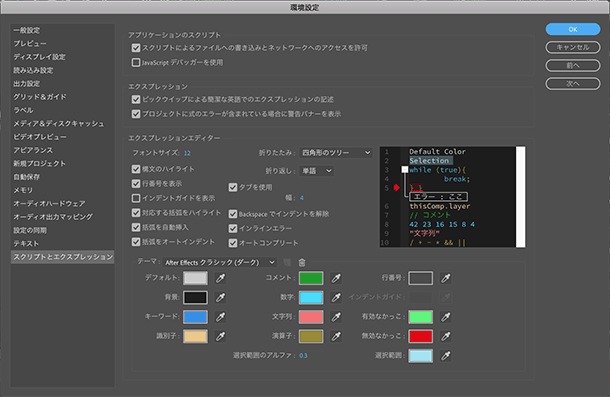Open the 文字列 pink color swatch
The width and height of the screenshot is (610, 397).
point(311,317)
